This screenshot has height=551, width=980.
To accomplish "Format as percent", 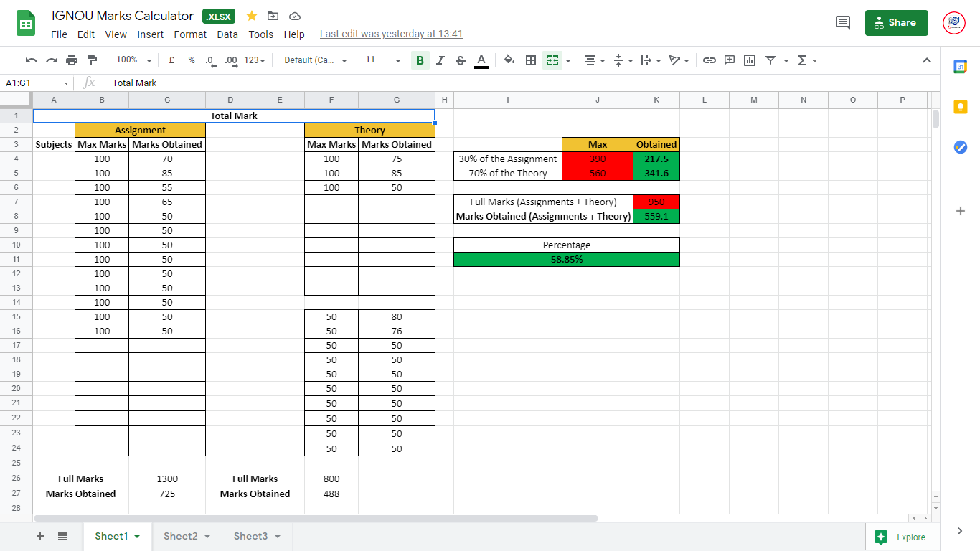I will tap(192, 60).
